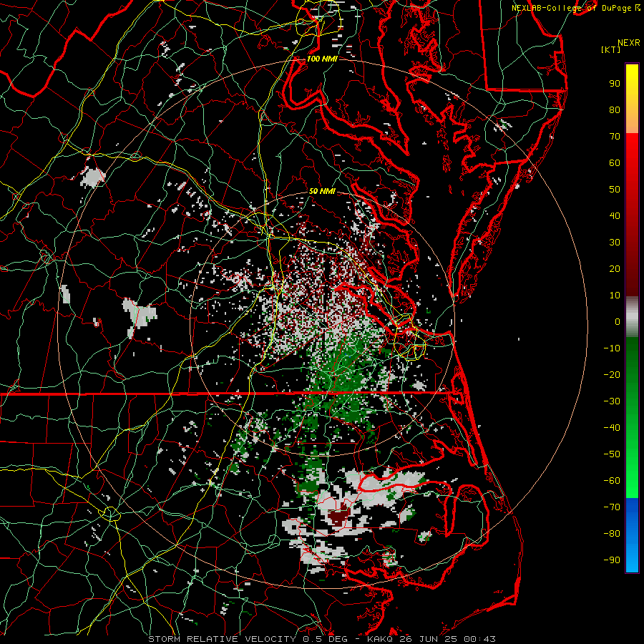Image resolution: width=644 pixels, height=644 pixels.
Task: Click the -80 knot scale value
Action: coord(612,534)
